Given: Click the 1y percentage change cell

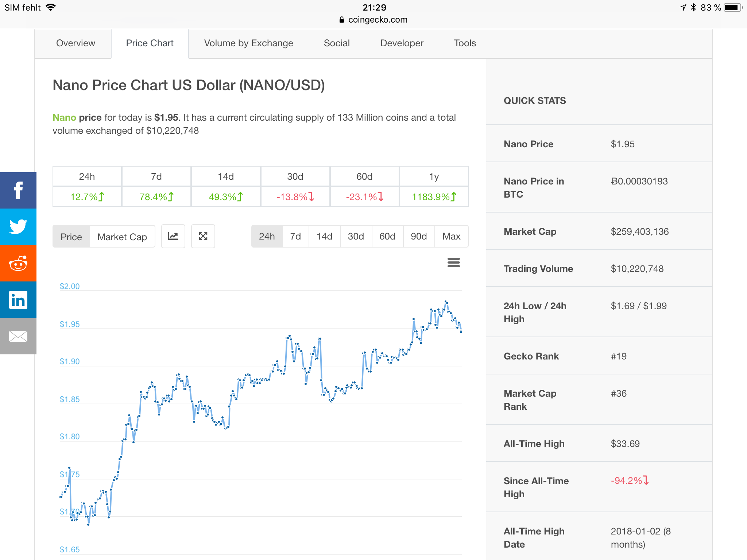Looking at the screenshot, I should pos(434,197).
